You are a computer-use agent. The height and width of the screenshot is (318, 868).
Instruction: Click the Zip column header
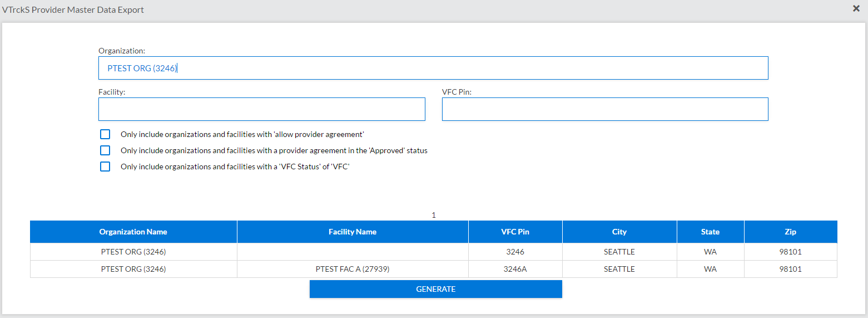click(791, 232)
